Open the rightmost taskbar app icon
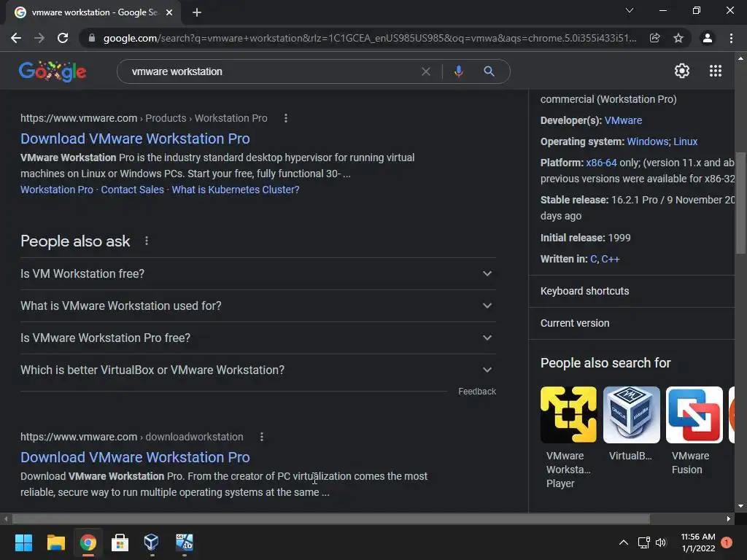The image size is (747, 560). [184, 542]
